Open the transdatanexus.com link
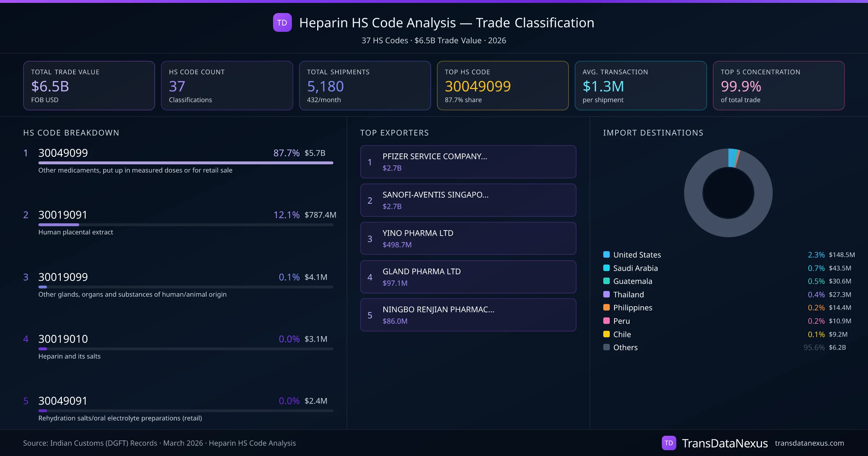The width and height of the screenshot is (868, 456). [x=809, y=443]
